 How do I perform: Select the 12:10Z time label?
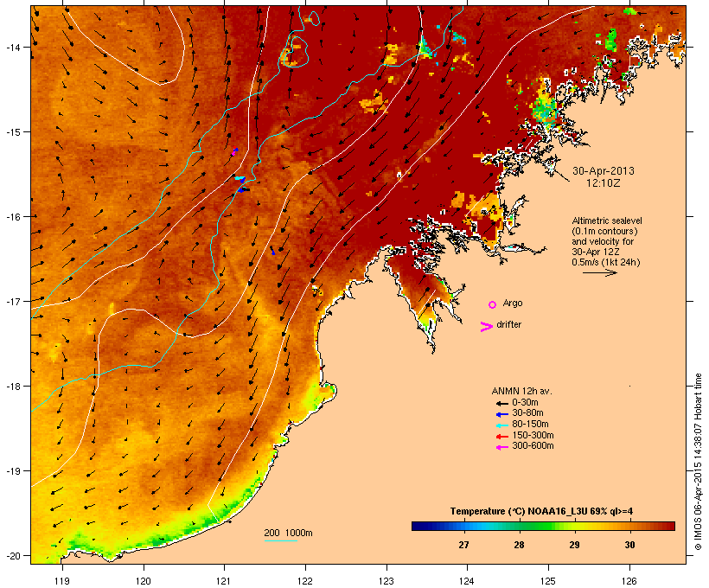pyautogui.click(x=604, y=183)
